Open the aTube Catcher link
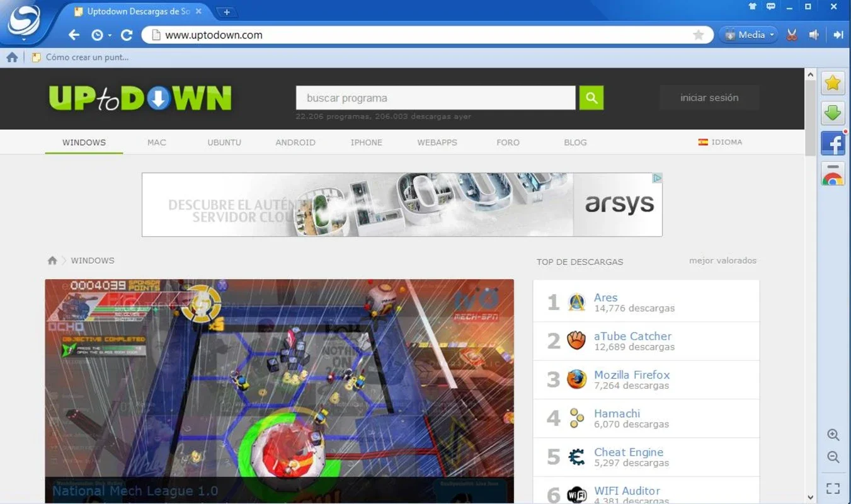 632,336
